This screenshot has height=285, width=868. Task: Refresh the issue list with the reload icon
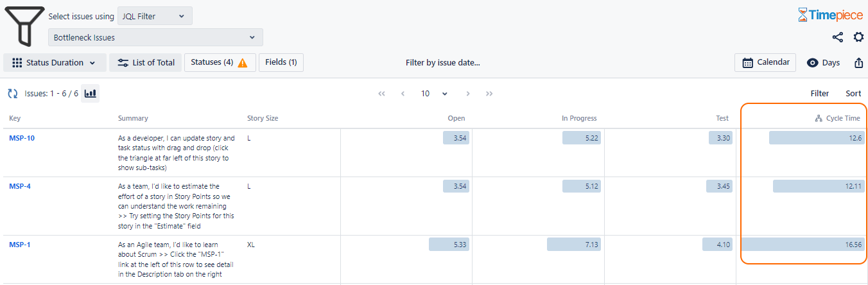pyautogui.click(x=12, y=94)
